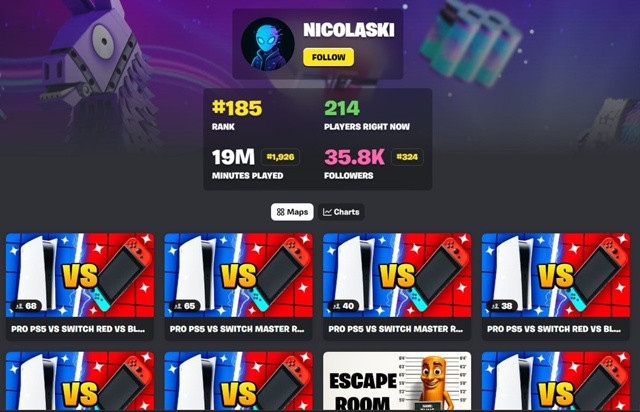Click the player count badge showing 65
This screenshot has height=412, width=640.
[x=184, y=306]
